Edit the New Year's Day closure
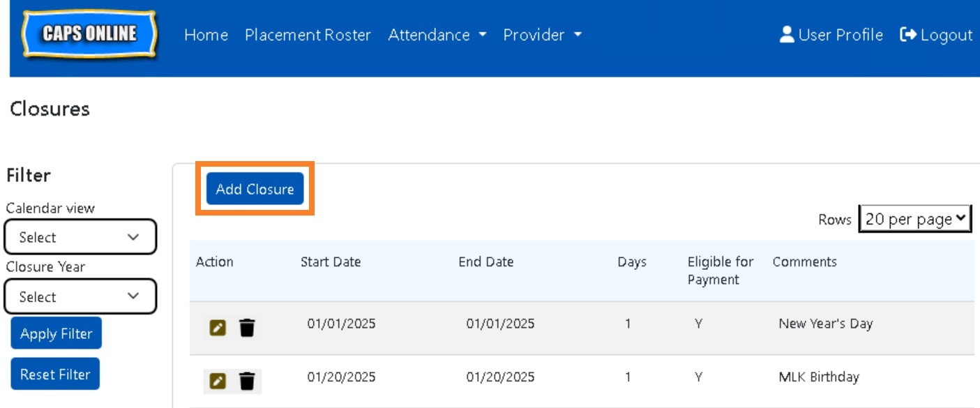 [218, 327]
